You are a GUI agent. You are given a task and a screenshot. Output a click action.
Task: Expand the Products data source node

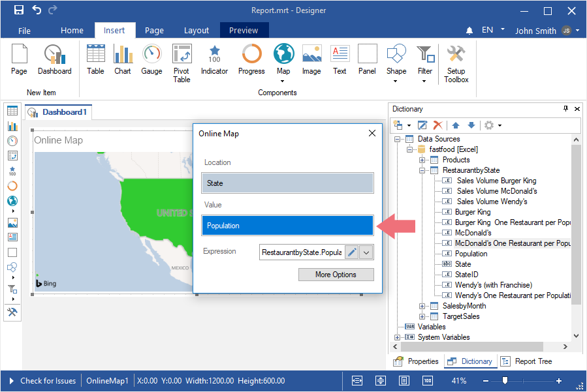pos(422,160)
